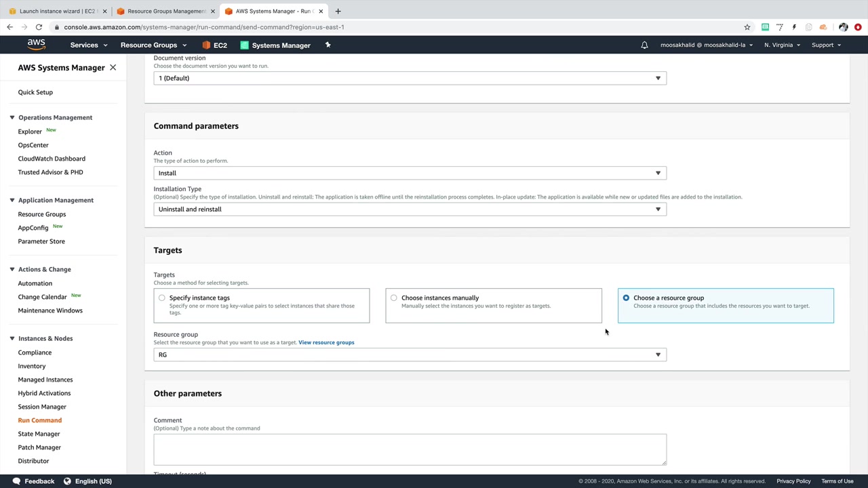
Task: Open Quick Setup in the sidebar
Action: click(x=35, y=92)
